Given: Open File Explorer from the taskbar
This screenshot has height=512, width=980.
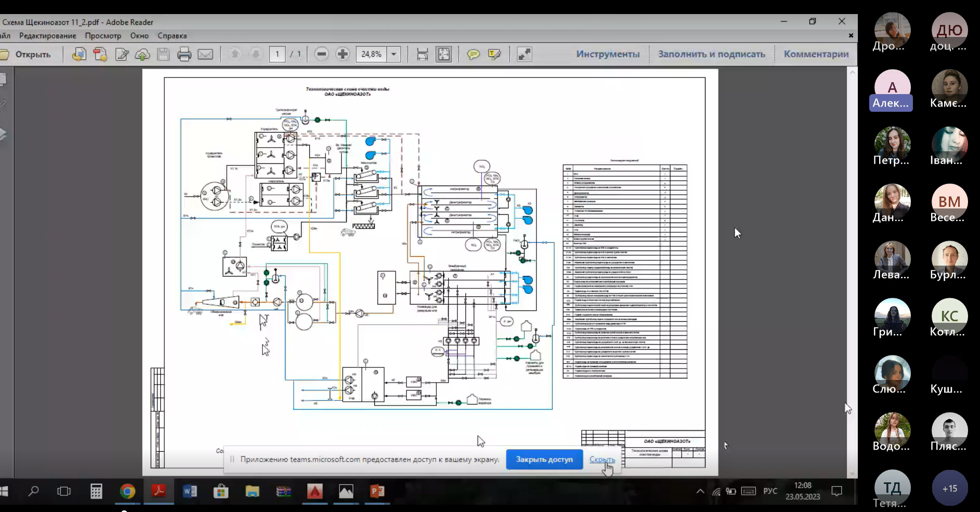Looking at the screenshot, I should point(252,491).
